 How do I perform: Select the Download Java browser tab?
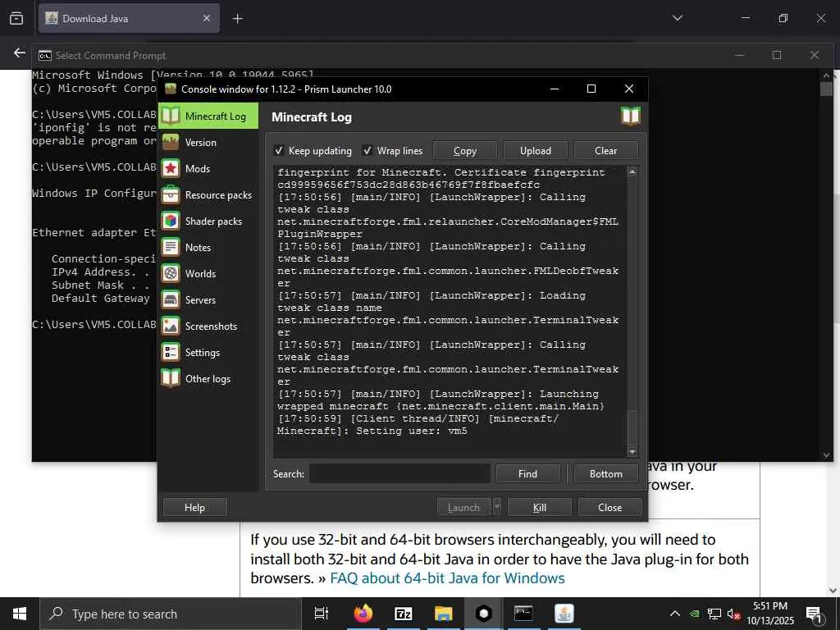(x=129, y=18)
